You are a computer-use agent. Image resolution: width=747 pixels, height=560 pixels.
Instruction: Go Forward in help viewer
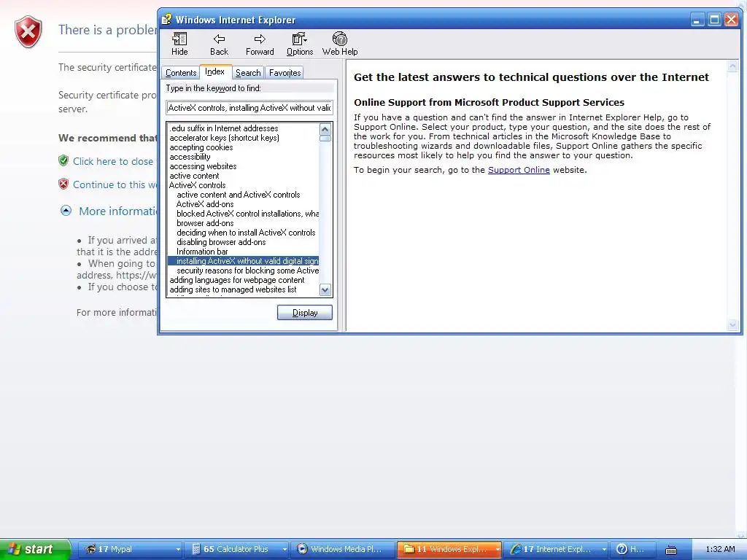260,44
